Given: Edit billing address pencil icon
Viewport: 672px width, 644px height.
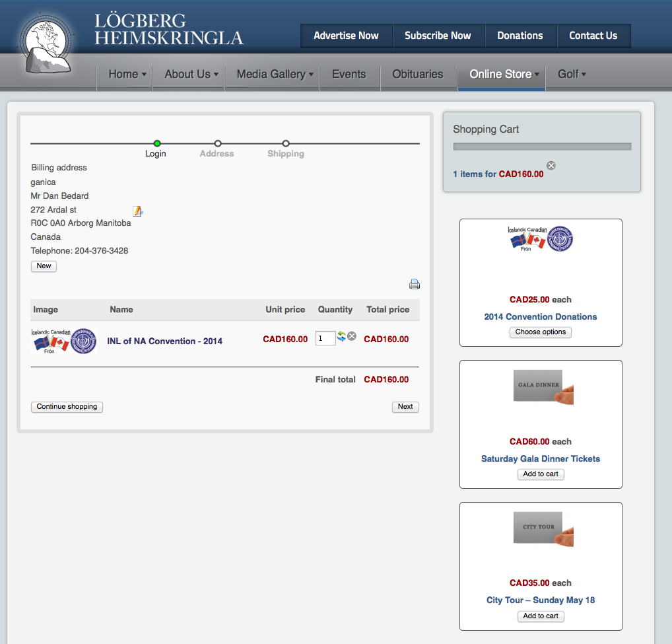Looking at the screenshot, I should (137, 211).
